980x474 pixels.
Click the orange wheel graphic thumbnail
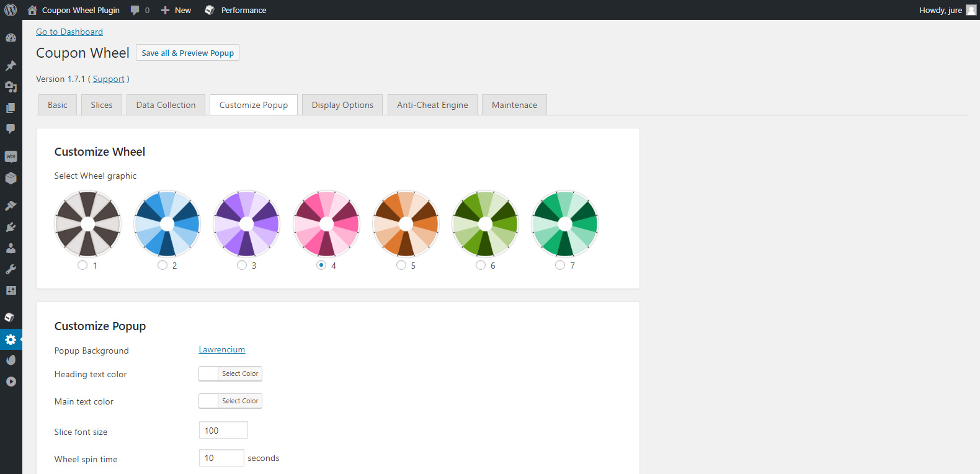(406, 223)
